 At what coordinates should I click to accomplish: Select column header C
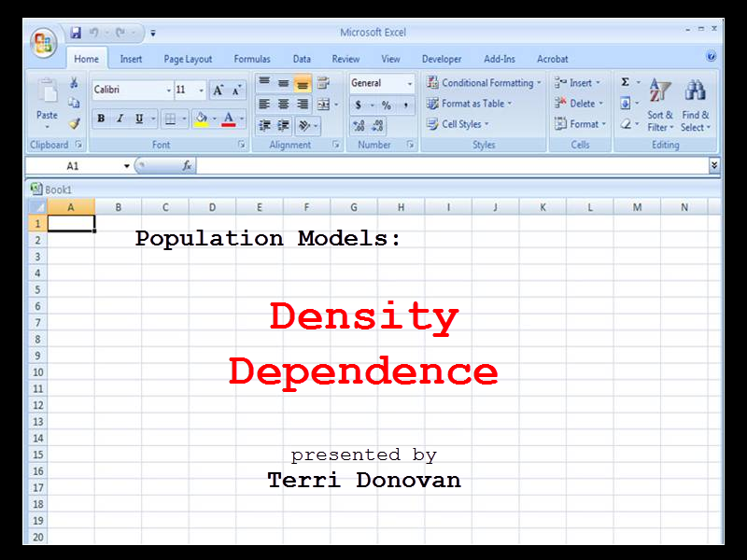coord(165,207)
